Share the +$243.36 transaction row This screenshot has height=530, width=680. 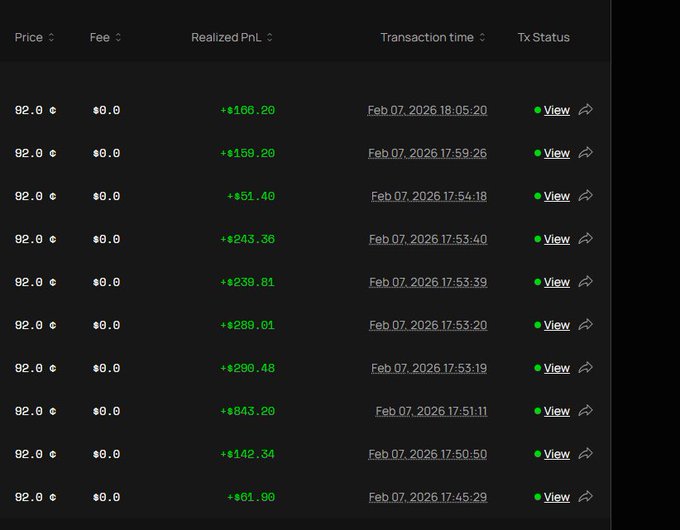(586, 239)
